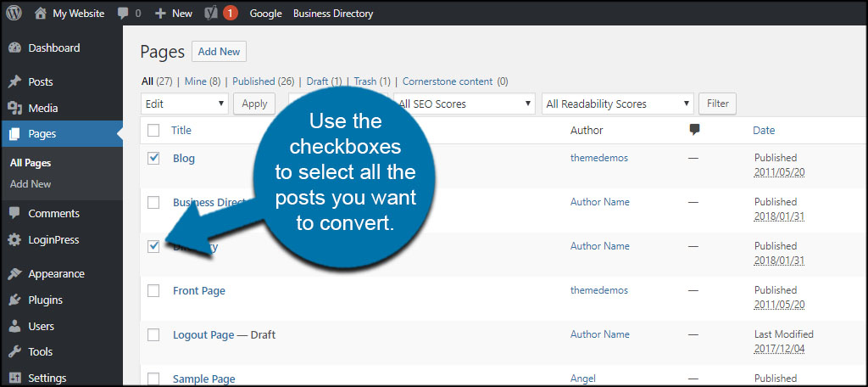Click the Add New button beside Pages
This screenshot has height=387, width=868.
[x=219, y=52]
